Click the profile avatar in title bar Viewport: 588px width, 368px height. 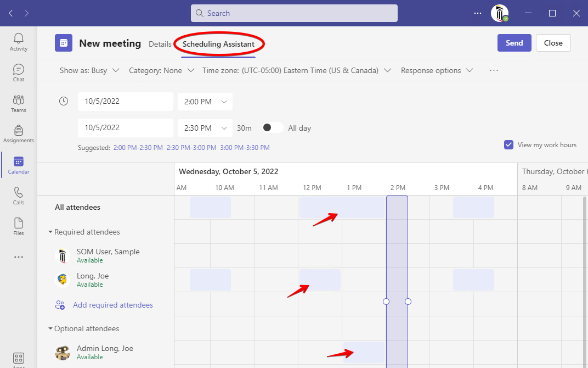(x=499, y=13)
